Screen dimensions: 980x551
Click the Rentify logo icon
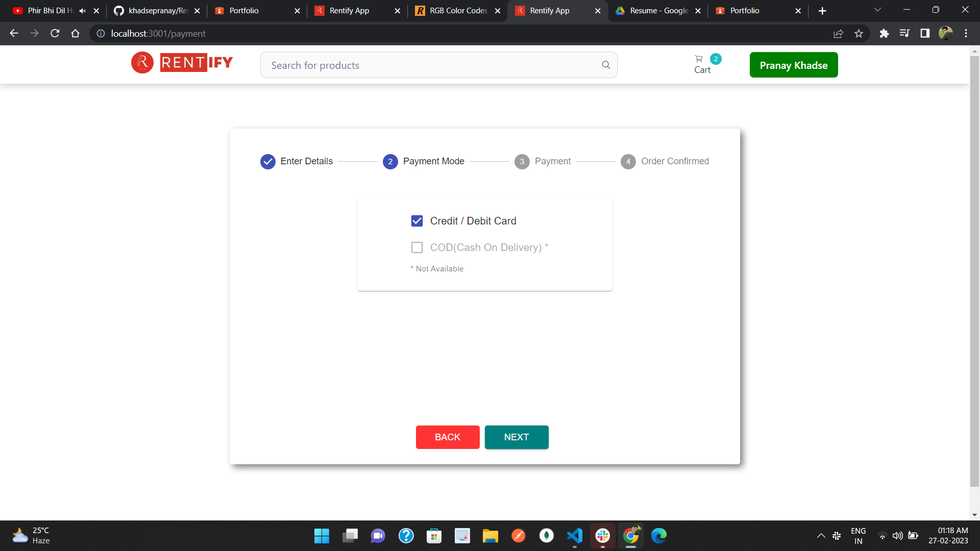click(142, 63)
